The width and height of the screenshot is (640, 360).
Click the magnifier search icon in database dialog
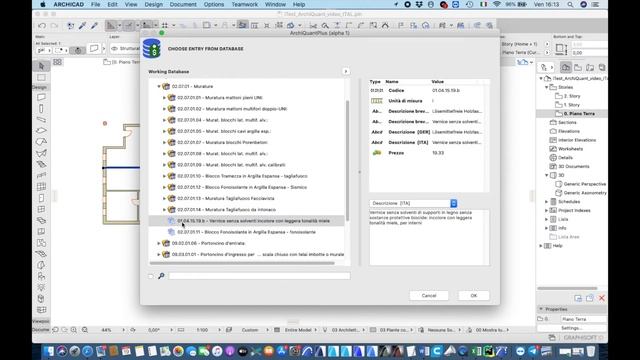161,276
